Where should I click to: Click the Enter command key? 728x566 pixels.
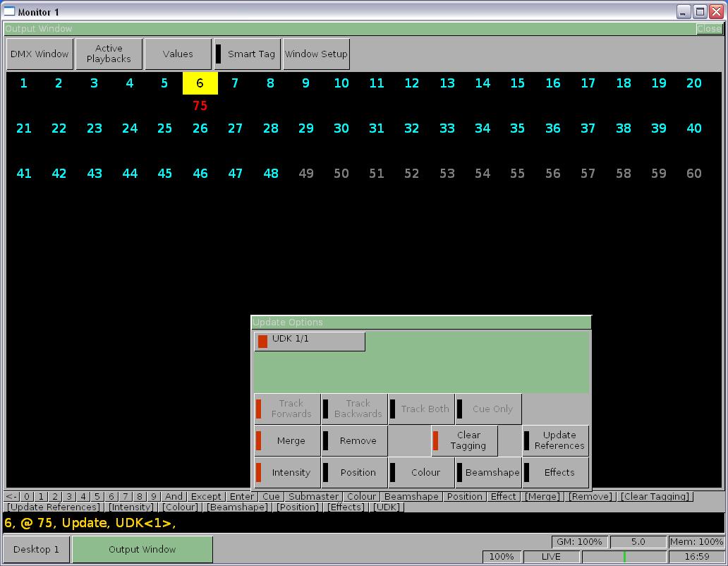[x=242, y=496]
